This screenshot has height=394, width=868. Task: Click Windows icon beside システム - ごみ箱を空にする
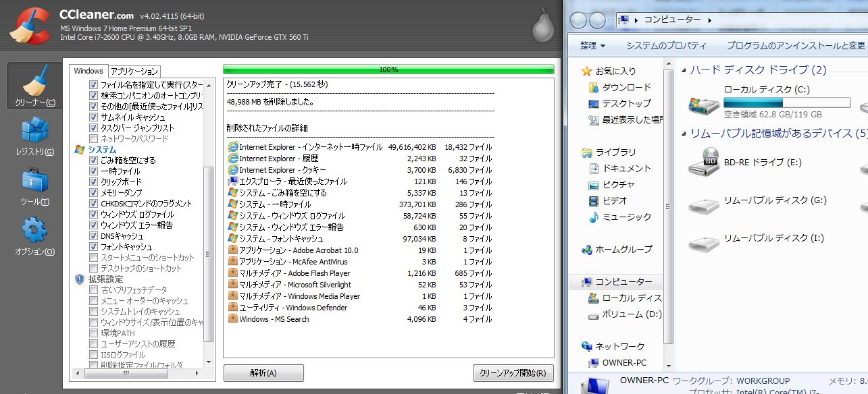(x=233, y=192)
